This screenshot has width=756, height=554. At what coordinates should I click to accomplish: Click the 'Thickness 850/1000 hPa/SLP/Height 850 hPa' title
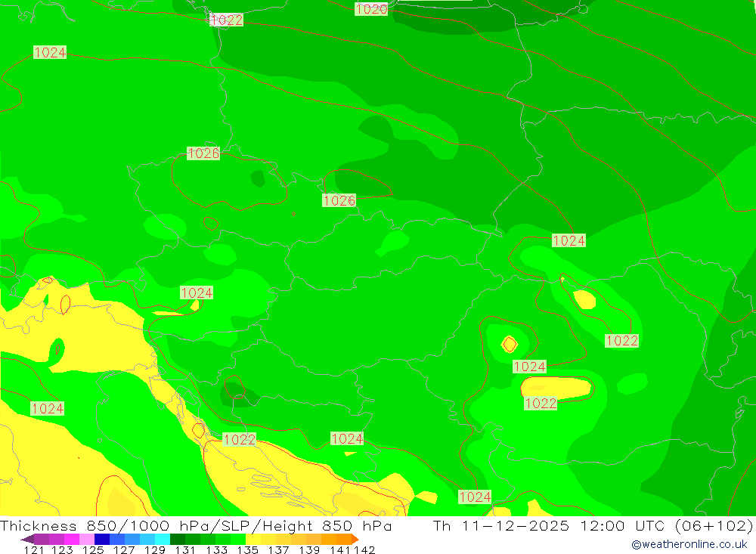pos(196,525)
